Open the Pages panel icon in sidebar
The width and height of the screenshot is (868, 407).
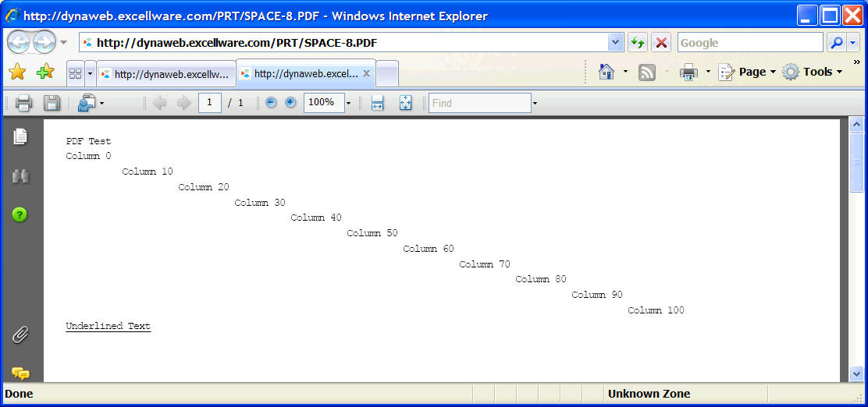[x=20, y=136]
